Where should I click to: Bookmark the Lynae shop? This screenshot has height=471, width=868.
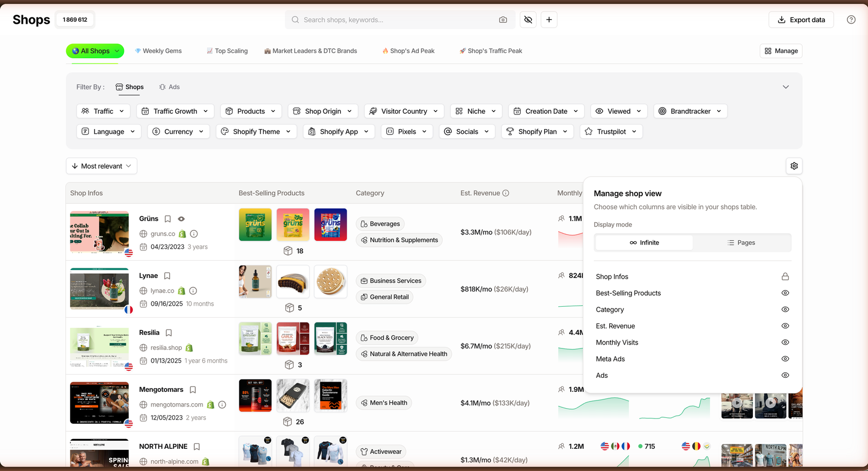click(167, 276)
